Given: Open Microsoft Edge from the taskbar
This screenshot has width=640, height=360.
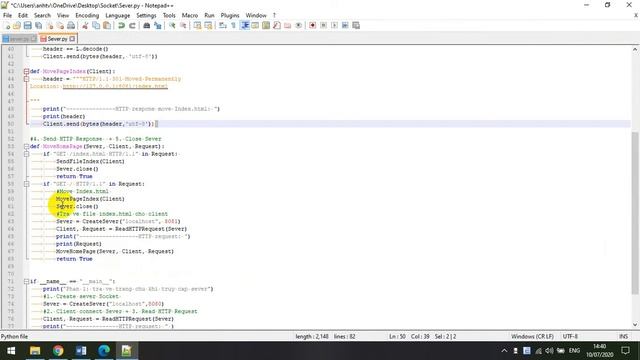Looking at the screenshot, I should (x=104, y=351).
